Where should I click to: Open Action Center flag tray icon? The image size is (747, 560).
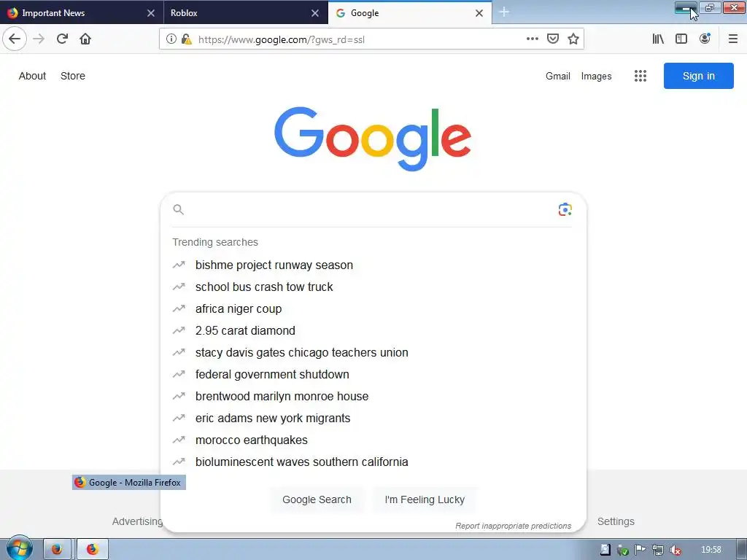[x=640, y=550]
